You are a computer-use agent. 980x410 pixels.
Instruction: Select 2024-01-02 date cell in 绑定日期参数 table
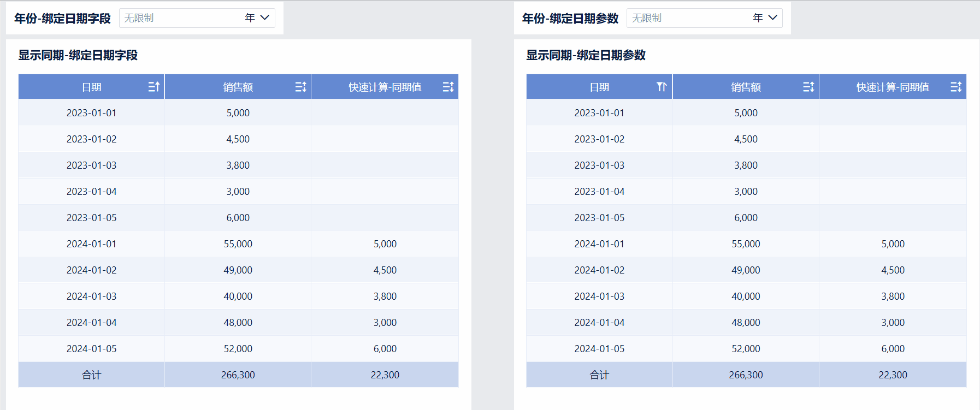coord(599,270)
